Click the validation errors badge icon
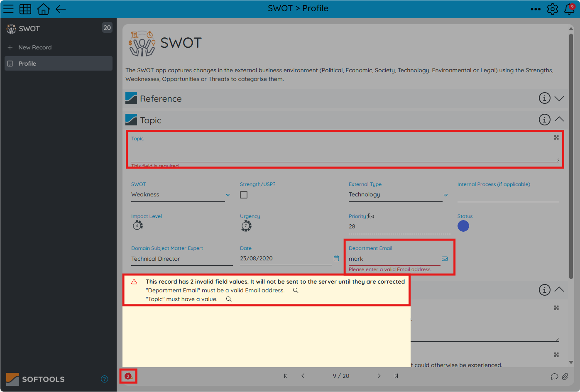Screen dimensions: 580x392 point(128,376)
